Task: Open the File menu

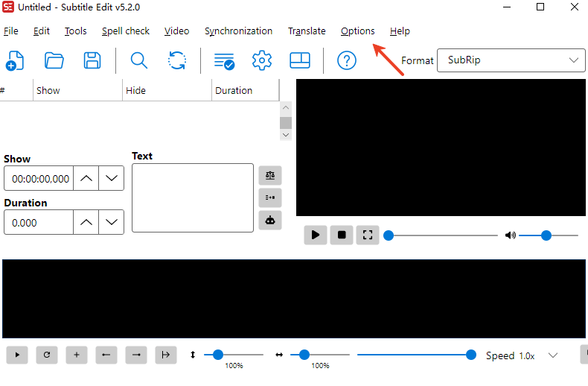Action: [x=11, y=31]
